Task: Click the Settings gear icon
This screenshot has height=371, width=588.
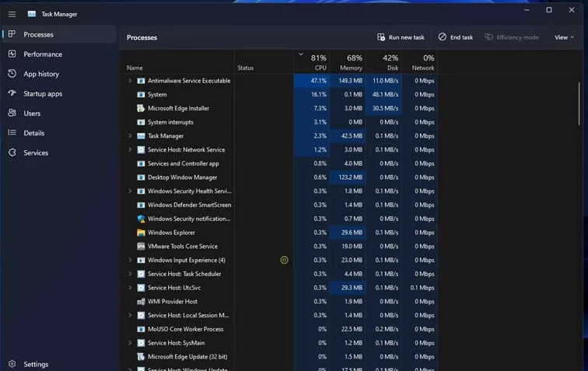Action: click(12, 364)
